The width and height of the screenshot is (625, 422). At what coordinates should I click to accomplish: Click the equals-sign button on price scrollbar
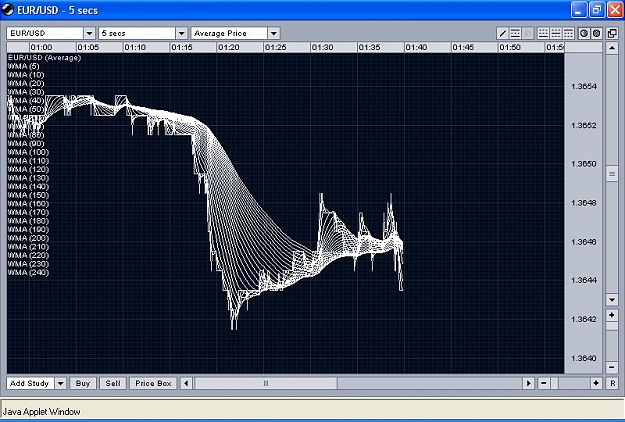point(612,174)
